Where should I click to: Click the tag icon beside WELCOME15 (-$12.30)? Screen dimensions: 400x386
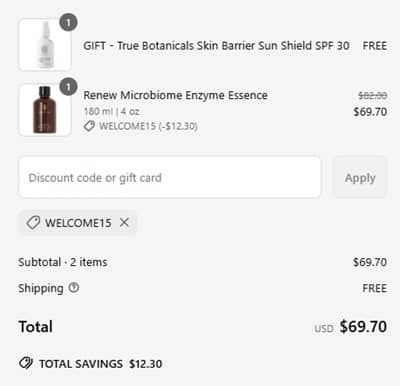89,126
